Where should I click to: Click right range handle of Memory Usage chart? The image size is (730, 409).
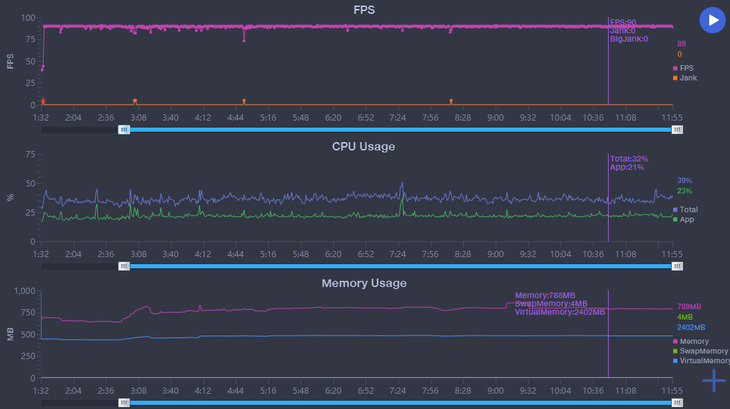coord(677,402)
